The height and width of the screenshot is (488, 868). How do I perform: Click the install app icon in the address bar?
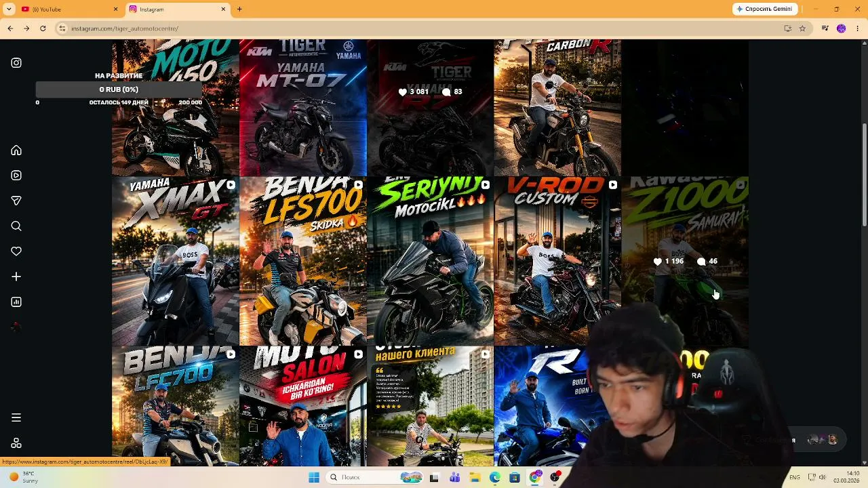point(787,28)
